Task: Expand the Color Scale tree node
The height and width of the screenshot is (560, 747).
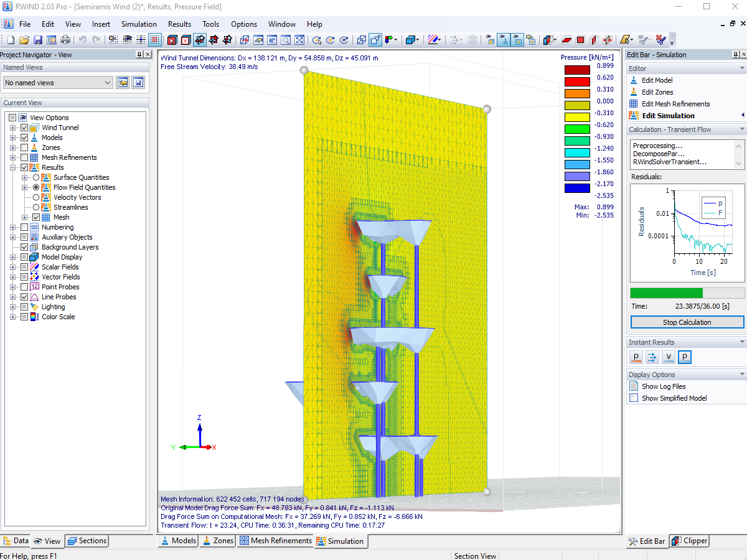Action: [x=12, y=317]
